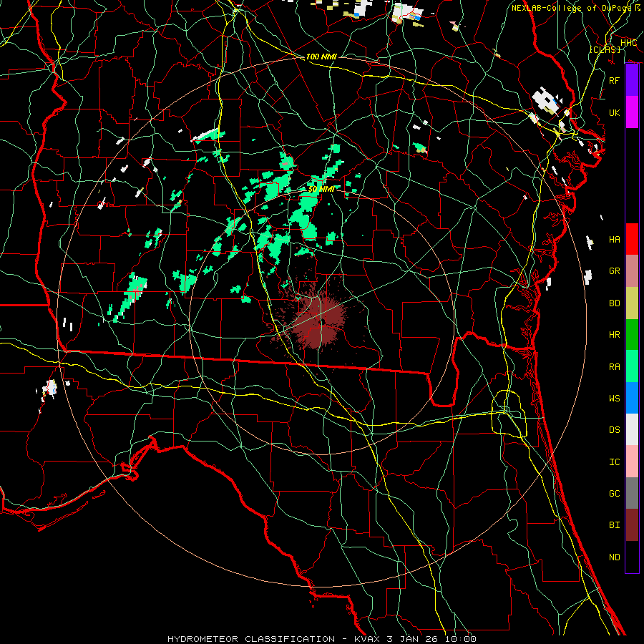Image resolution: width=644 pixels, height=644 pixels.
Task: Click the DS legend label
Action: pos(614,430)
